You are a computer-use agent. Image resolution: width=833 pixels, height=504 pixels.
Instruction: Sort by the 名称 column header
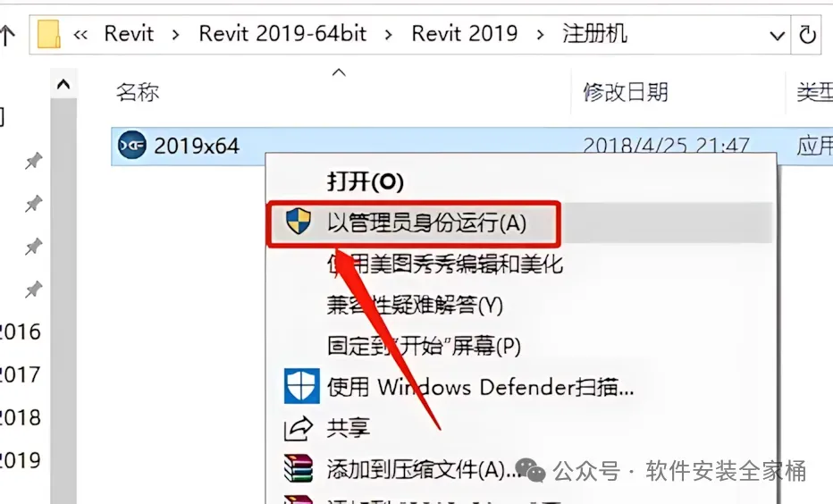(x=138, y=92)
